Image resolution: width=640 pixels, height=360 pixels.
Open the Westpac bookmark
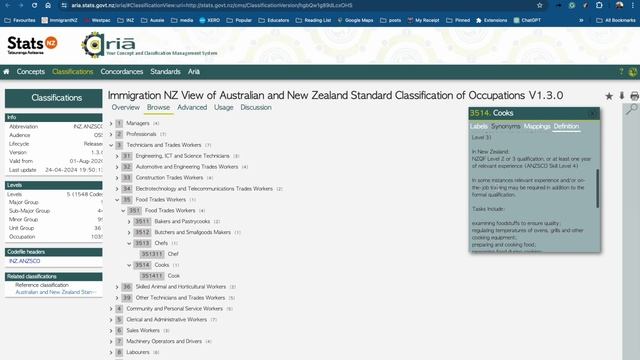pyautogui.click(x=97, y=20)
